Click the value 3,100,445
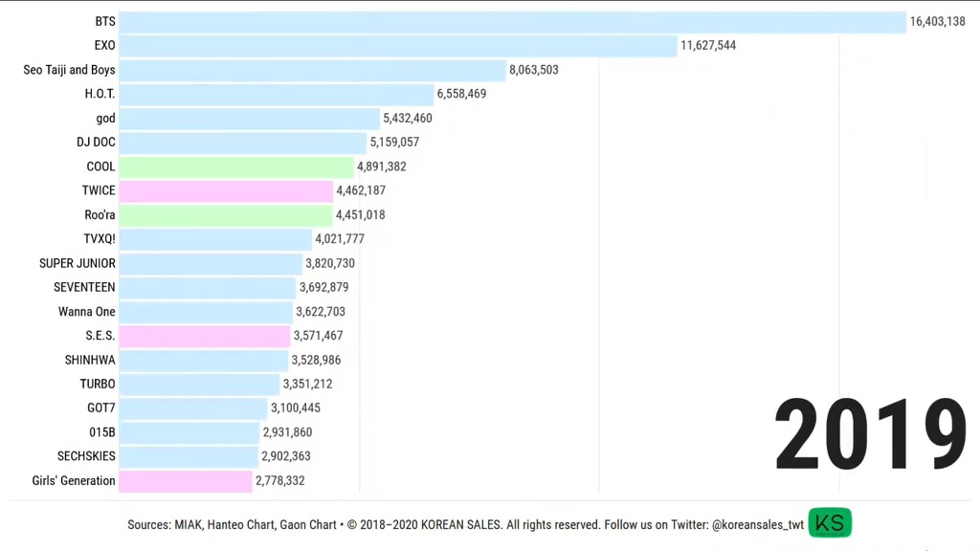Image resolution: width=980 pixels, height=551 pixels. (295, 408)
